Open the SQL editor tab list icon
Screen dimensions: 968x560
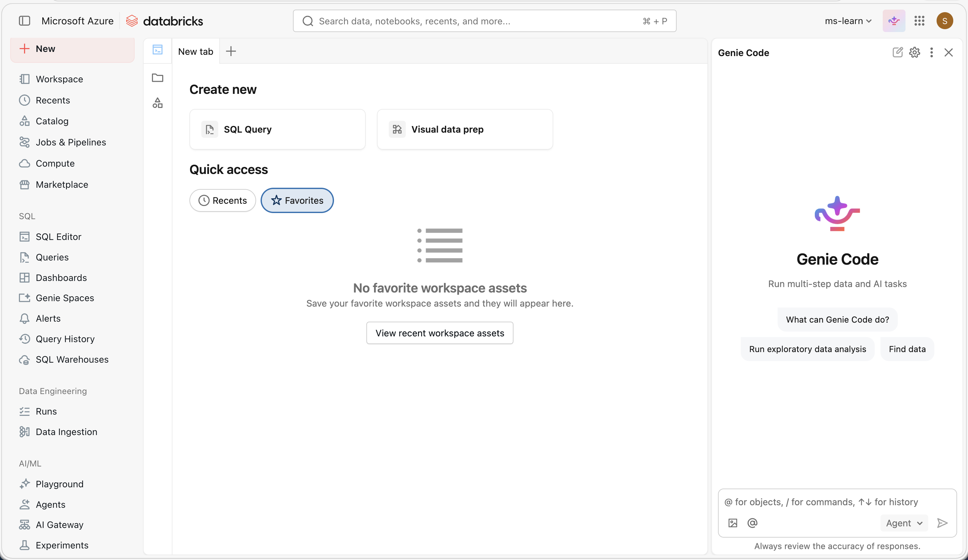coord(157,50)
